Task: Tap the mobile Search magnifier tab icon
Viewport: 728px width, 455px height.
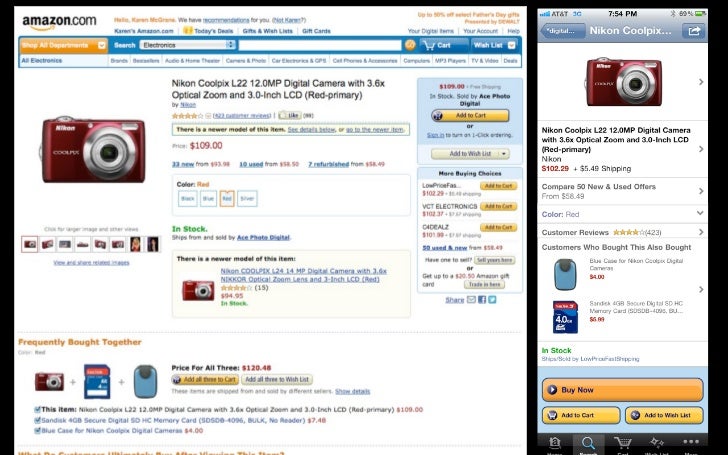Action: coord(588,443)
